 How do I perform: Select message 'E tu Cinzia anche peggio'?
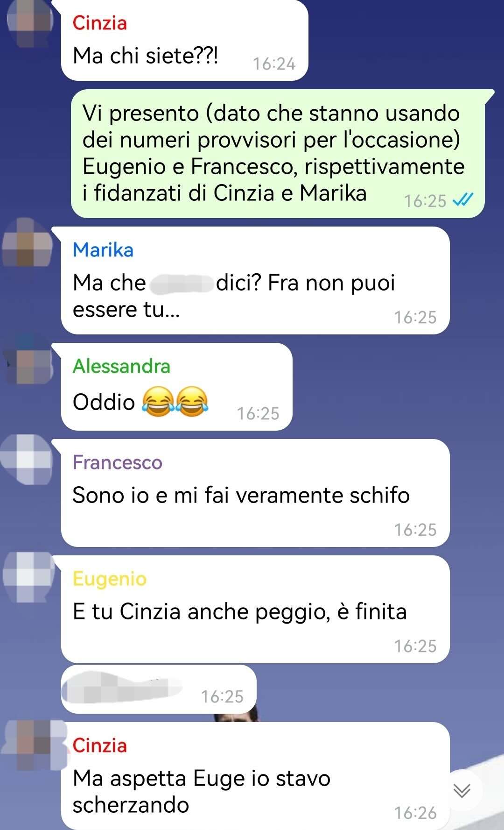255,609
